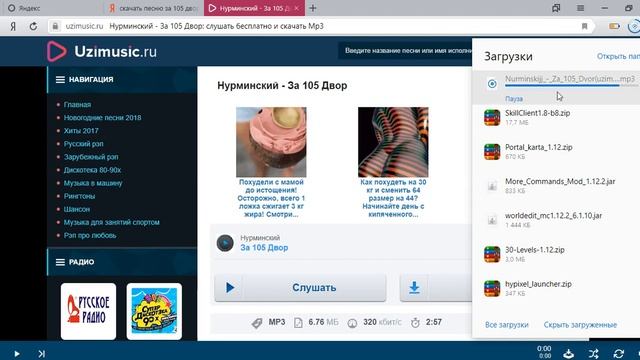Play the track from bottom player bar

click(x=16, y=354)
